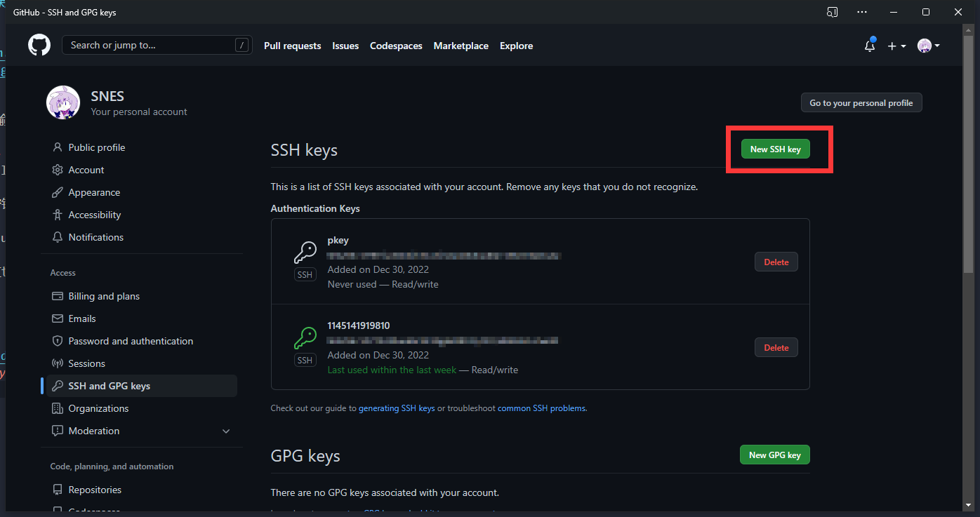Open Password and authentication settings

[131, 341]
